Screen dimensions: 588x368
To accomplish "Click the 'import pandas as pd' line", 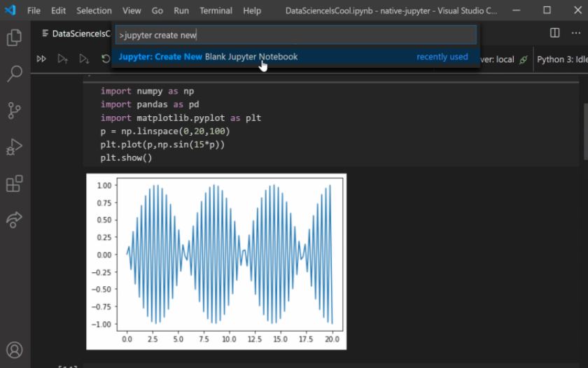I will click(x=150, y=104).
